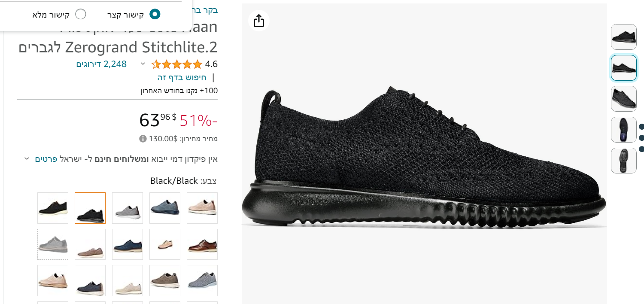Choose the Black/Black color swatch
The image size is (644, 304).
[90, 208]
